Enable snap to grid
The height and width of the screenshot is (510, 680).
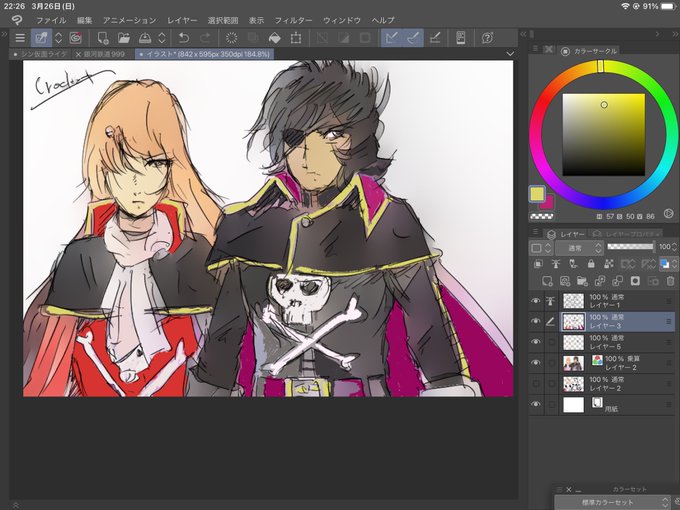click(435, 38)
